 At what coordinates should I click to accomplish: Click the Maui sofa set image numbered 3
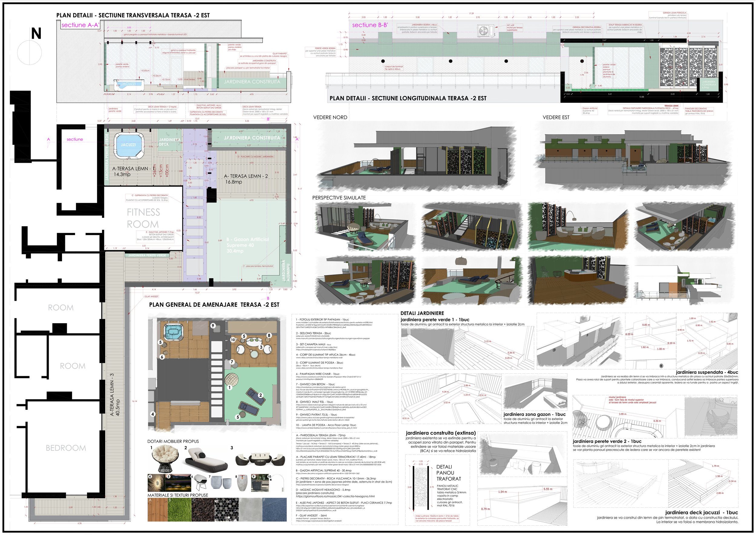pos(261,459)
